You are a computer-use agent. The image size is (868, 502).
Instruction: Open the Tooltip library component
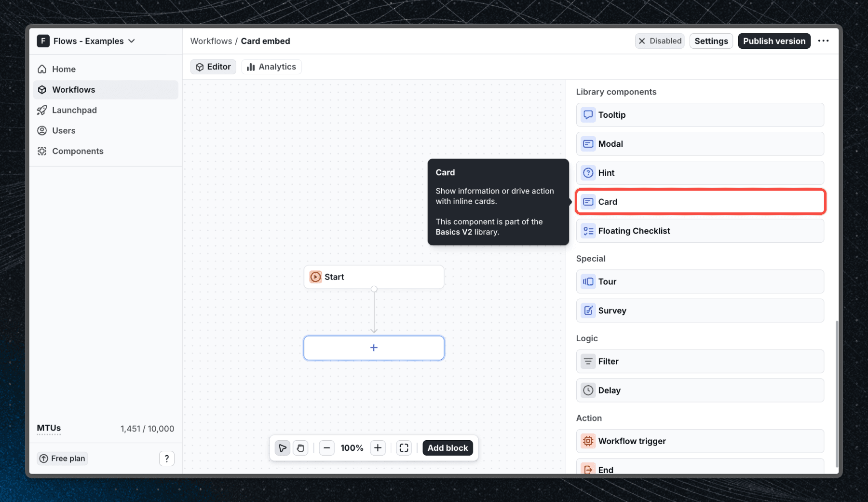700,115
